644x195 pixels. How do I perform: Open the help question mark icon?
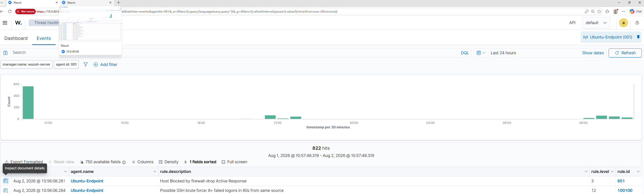point(637,23)
